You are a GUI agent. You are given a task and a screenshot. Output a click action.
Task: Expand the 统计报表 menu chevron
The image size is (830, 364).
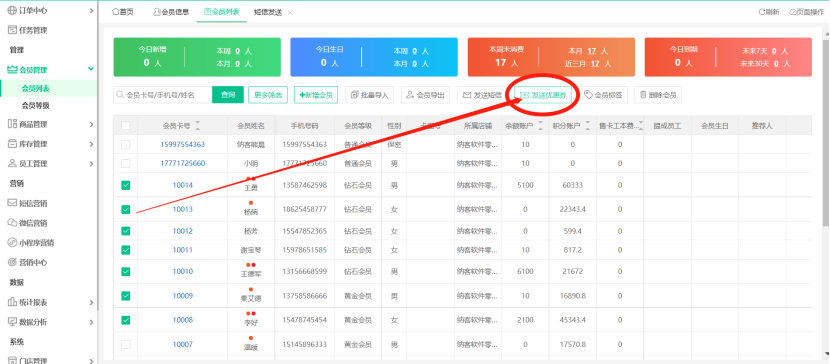[91, 303]
